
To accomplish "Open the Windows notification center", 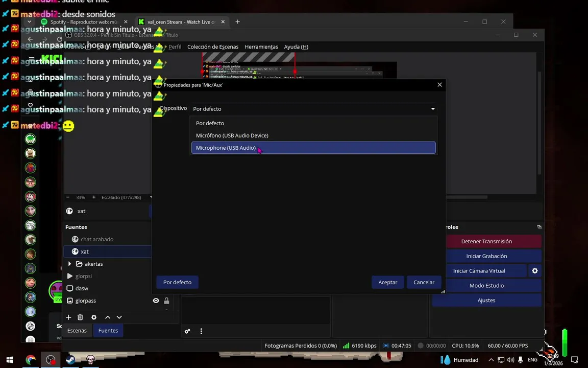I will (575, 360).
